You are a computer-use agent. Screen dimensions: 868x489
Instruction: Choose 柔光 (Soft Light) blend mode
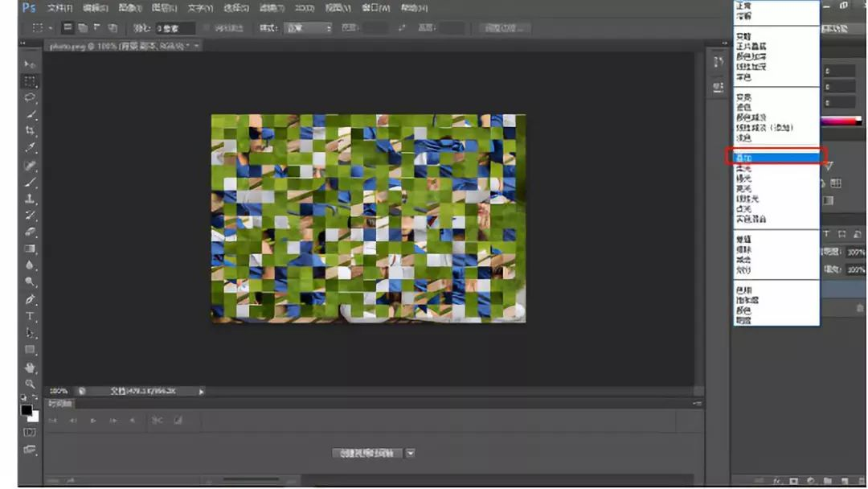pyautogui.click(x=776, y=168)
